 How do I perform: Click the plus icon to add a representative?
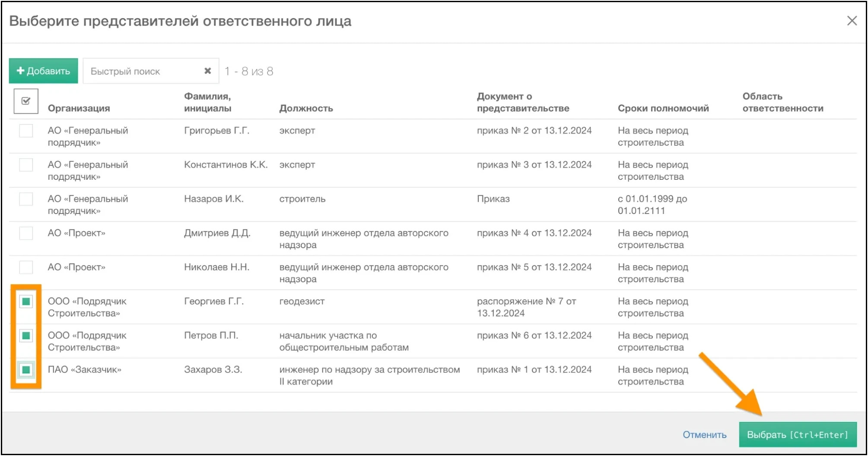(20, 70)
